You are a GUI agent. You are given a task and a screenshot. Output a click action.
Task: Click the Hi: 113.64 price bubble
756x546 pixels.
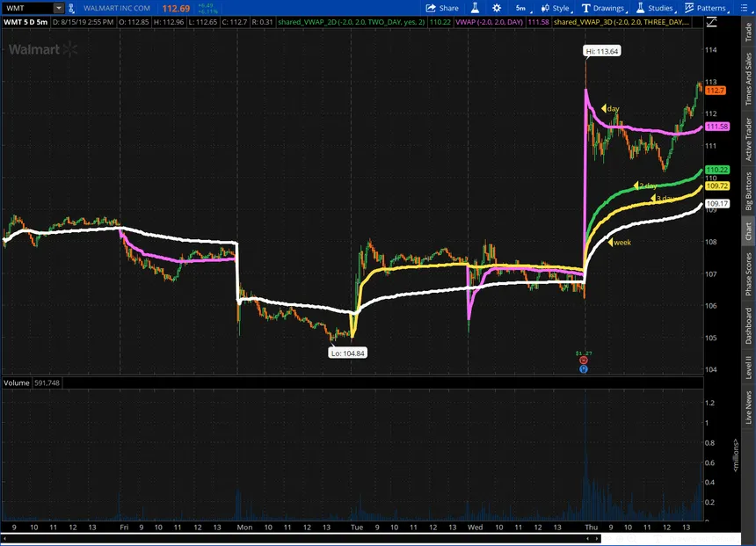tap(601, 51)
